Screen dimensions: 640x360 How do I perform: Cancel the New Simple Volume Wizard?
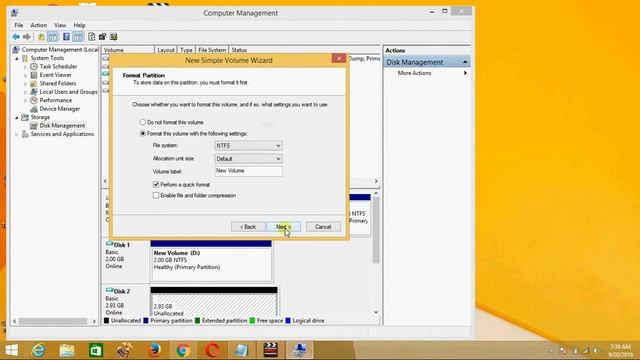pos(323,227)
